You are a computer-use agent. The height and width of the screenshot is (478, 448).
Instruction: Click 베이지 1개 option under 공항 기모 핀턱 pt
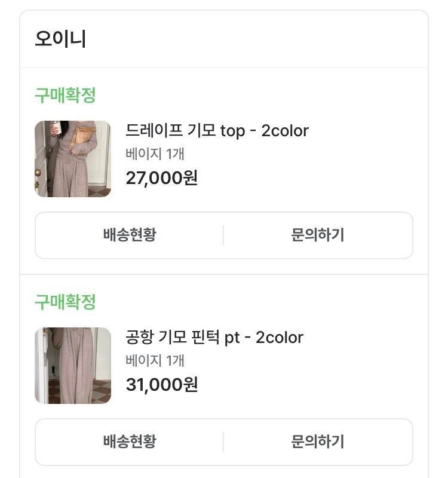[155, 360]
